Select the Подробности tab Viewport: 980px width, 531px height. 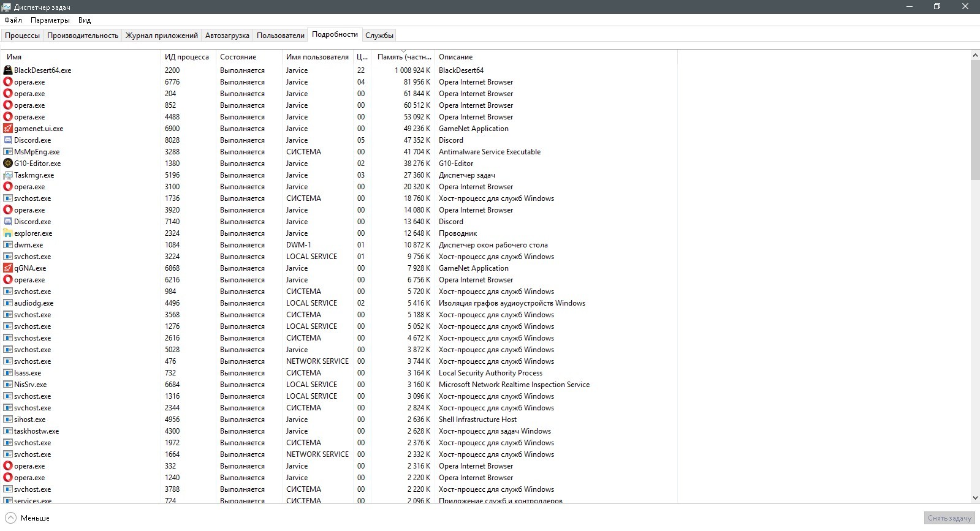click(x=335, y=34)
